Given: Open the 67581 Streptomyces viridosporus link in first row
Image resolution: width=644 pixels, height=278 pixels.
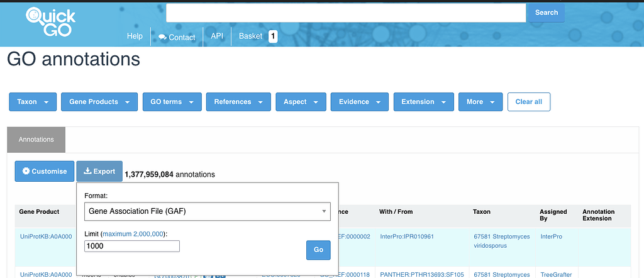Looking at the screenshot, I should [502, 241].
